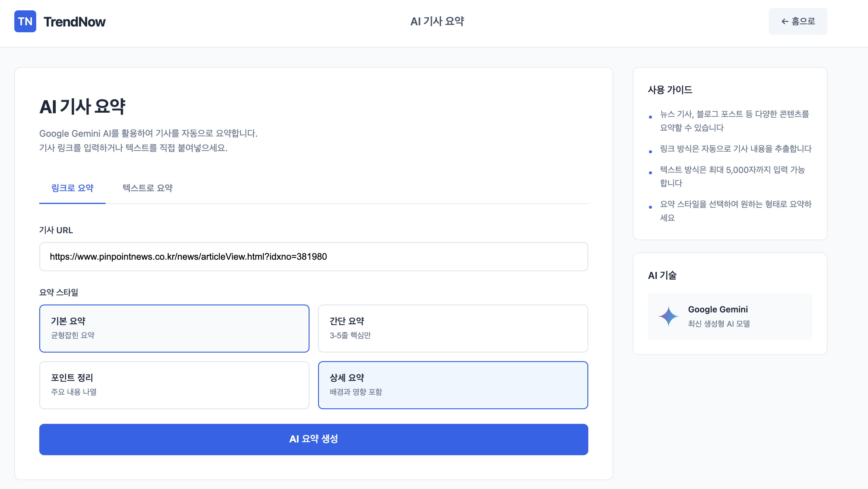868x489 pixels.
Task: Go back with the 홈으로 button
Action: [x=798, y=21]
